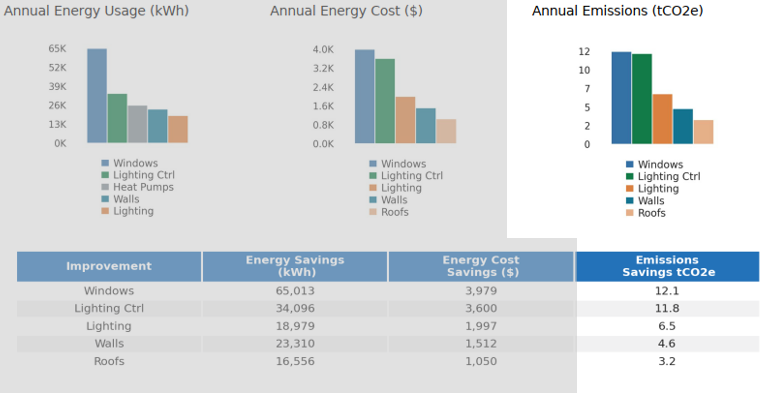Click the Windows row label in the table

109,291
